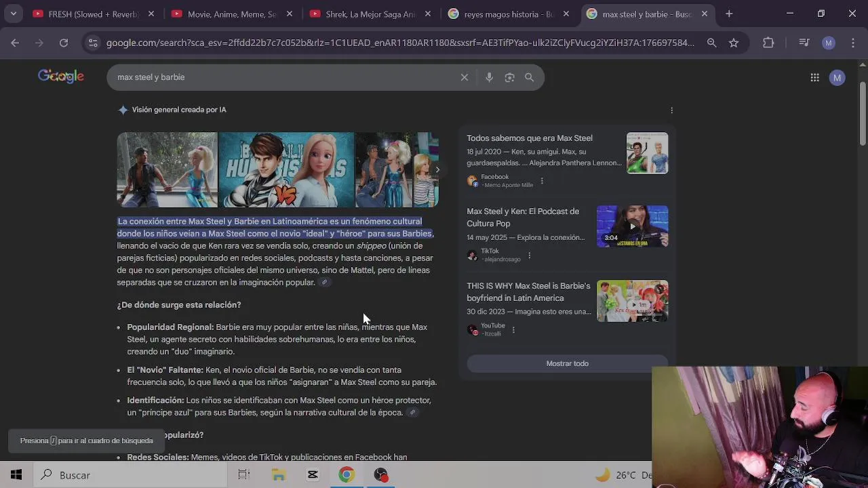This screenshot has width=868, height=488.
Task: Open THIS IS WHY Max Steel result
Action: coord(528,292)
